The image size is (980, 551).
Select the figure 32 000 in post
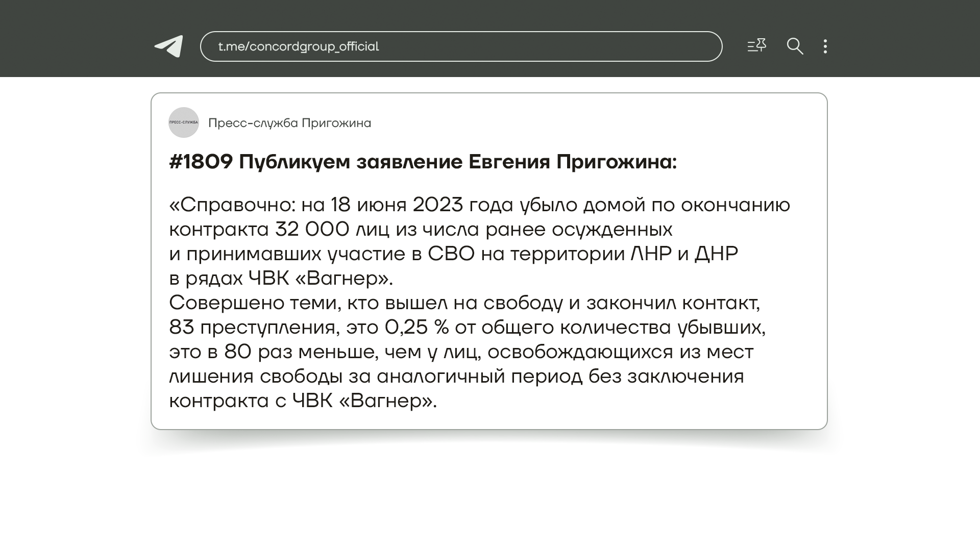[x=312, y=230]
